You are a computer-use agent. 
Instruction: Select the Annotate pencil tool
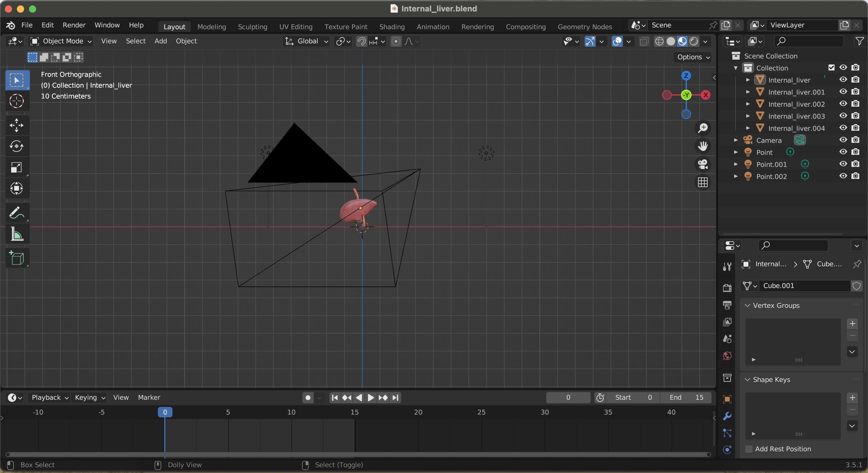[17, 213]
